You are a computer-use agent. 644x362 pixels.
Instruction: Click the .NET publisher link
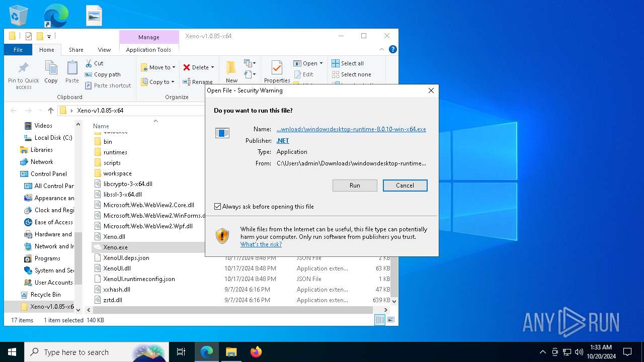pos(283,141)
